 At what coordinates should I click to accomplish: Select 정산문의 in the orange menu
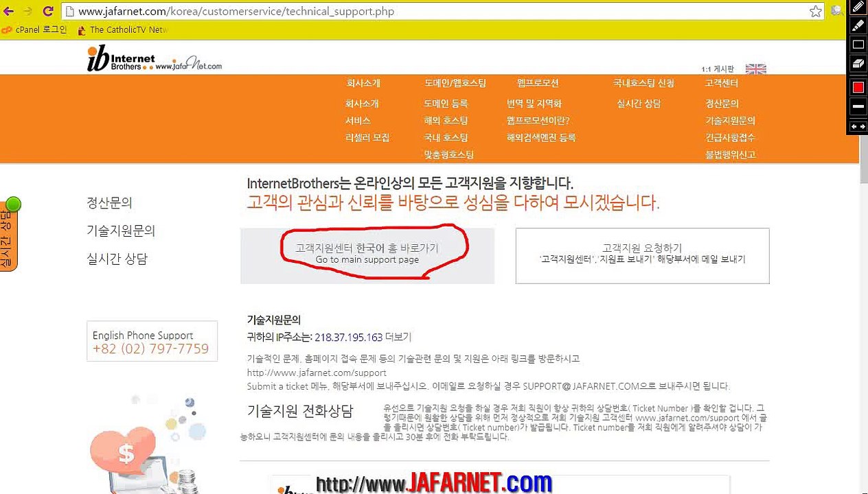722,104
